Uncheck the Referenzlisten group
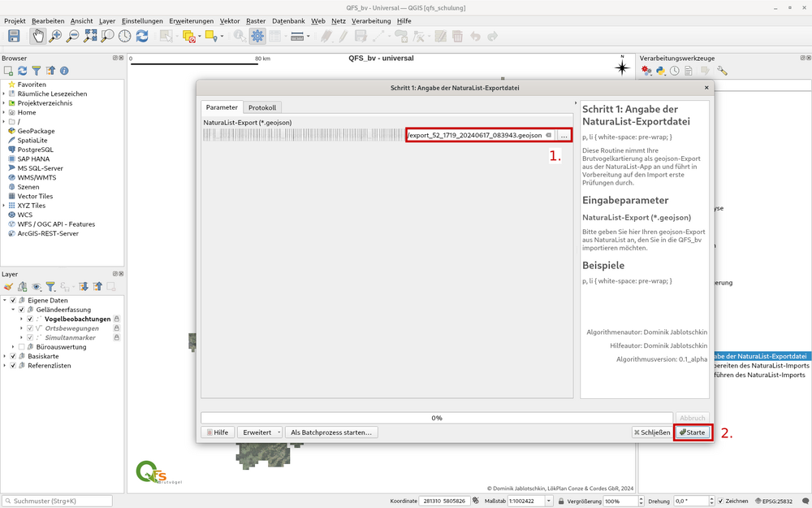This screenshot has height=508, width=812. click(x=14, y=366)
